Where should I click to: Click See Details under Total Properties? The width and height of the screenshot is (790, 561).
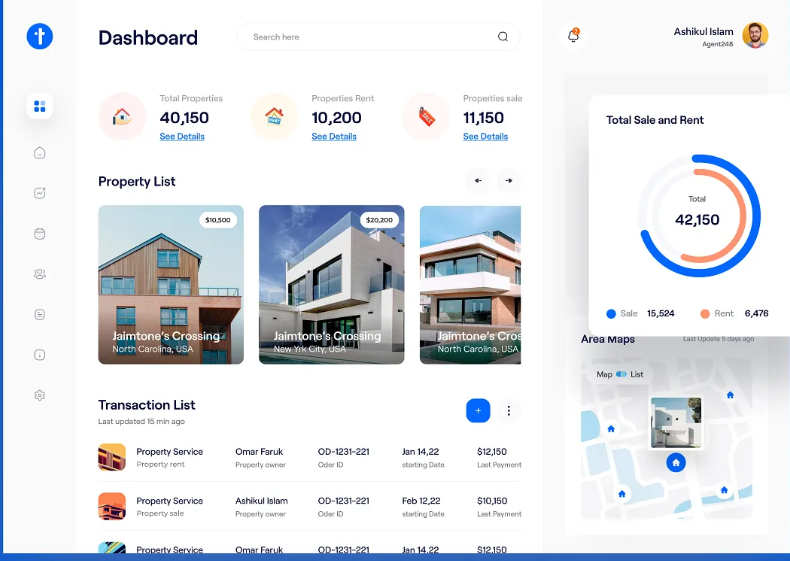point(182,136)
